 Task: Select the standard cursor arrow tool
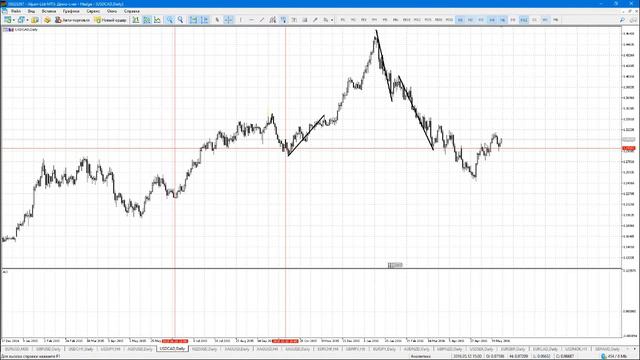pos(217,20)
